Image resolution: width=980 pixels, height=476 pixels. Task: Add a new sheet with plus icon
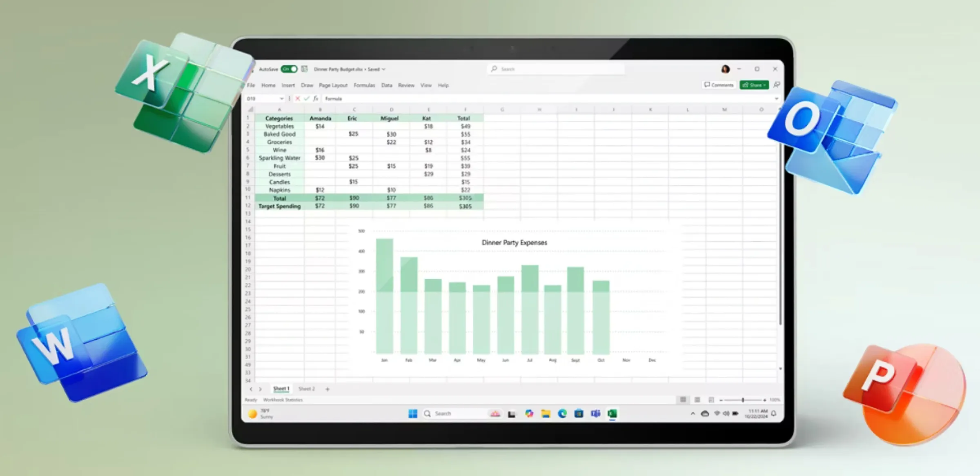(x=327, y=389)
